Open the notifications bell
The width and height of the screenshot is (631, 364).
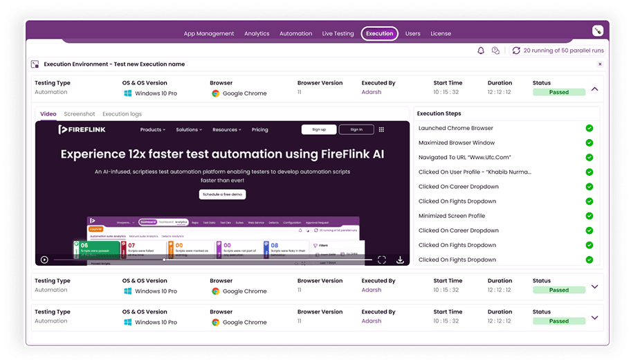pos(481,51)
